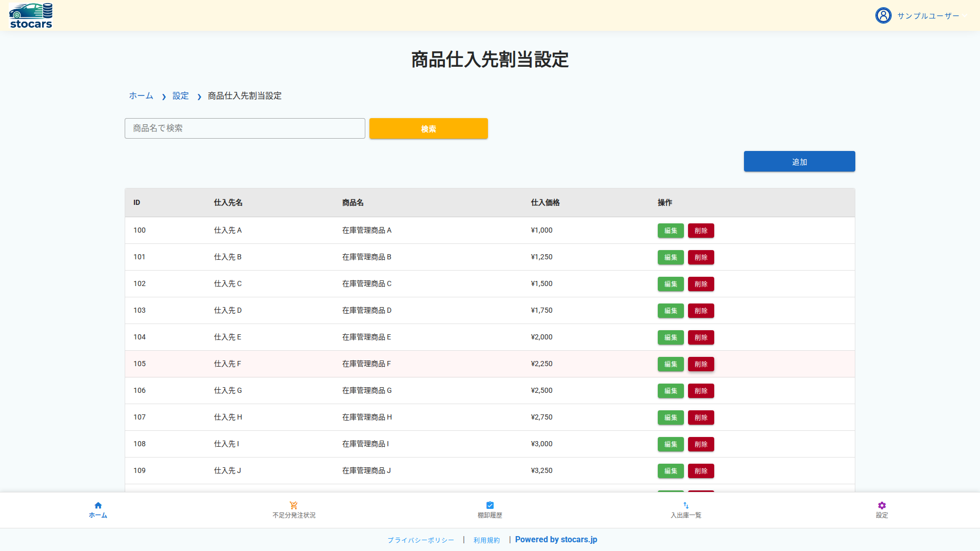Delete row 100 仕入先 A
This screenshot has width=980, height=551.
pos(701,231)
